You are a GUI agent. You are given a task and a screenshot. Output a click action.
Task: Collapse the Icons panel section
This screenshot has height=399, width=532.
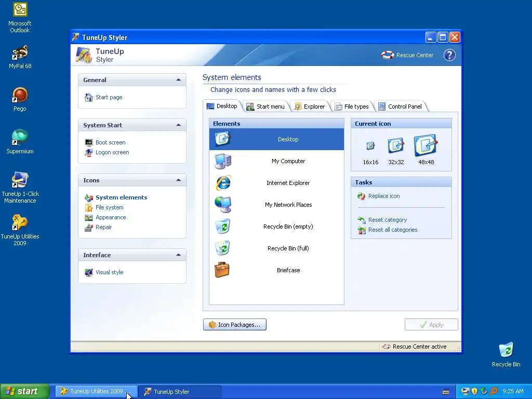pyautogui.click(x=179, y=180)
